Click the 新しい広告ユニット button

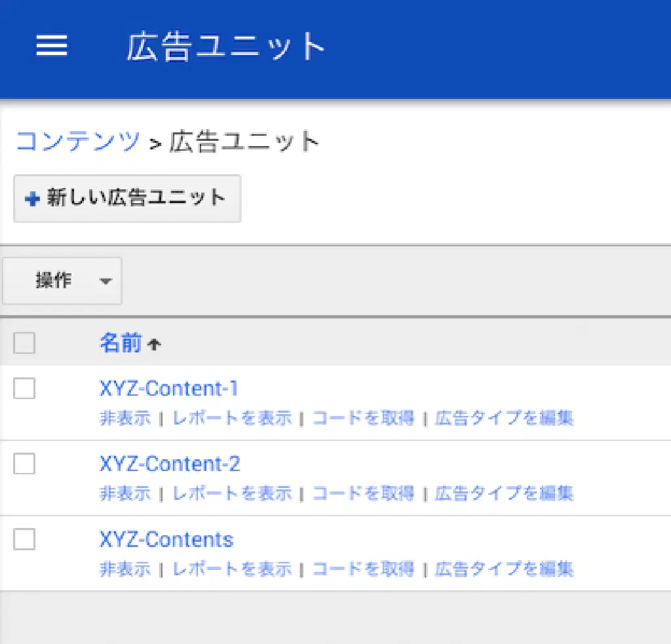click(127, 199)
